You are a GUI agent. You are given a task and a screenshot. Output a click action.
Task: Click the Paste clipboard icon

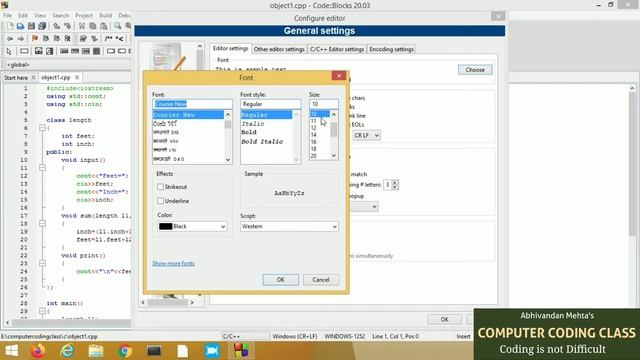tap(104, 26)
